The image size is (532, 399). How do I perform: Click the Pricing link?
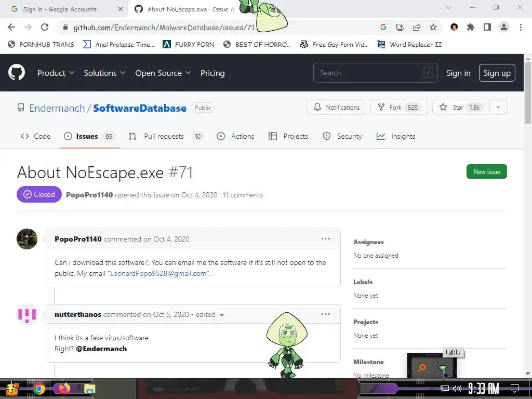[212, 73]
